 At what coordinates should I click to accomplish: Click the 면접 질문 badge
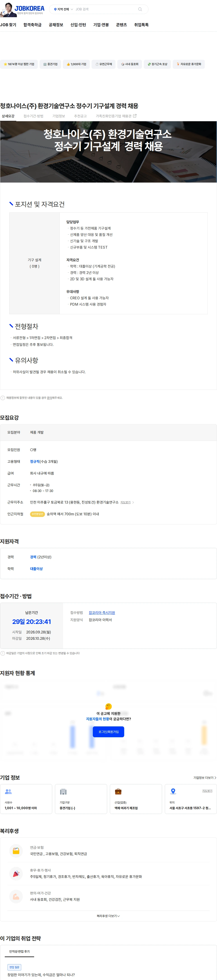(x=14, y=967)
